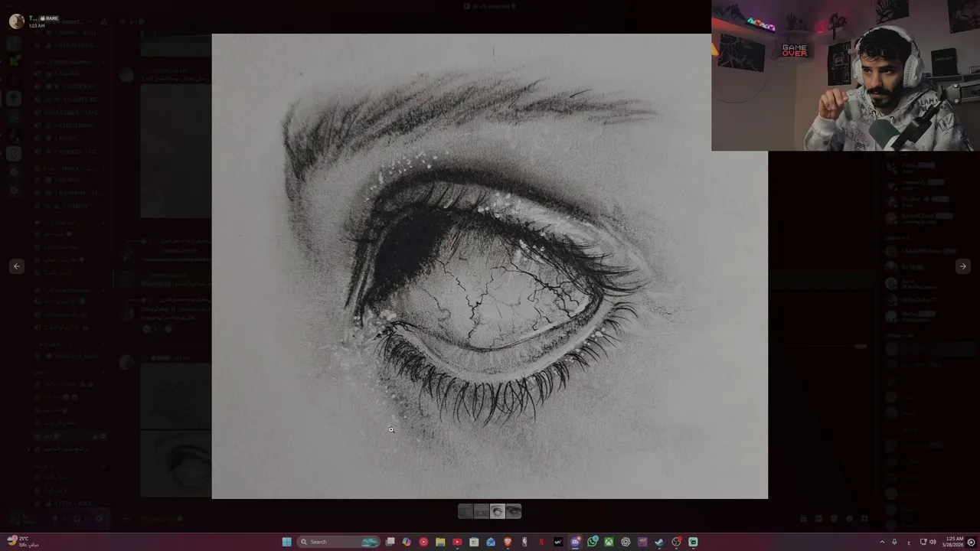Click the round icon right of the clock

click(972, 542)
